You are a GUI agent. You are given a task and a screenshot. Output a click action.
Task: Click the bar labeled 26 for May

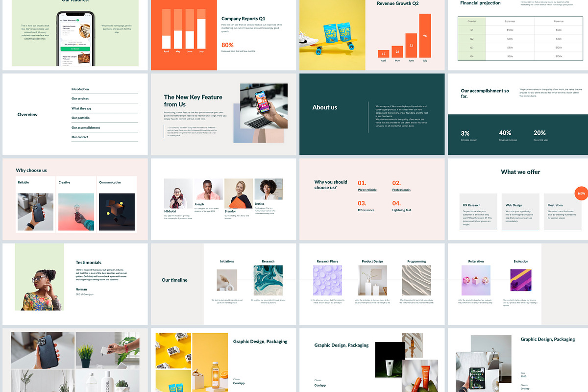[x=397, y=51]
